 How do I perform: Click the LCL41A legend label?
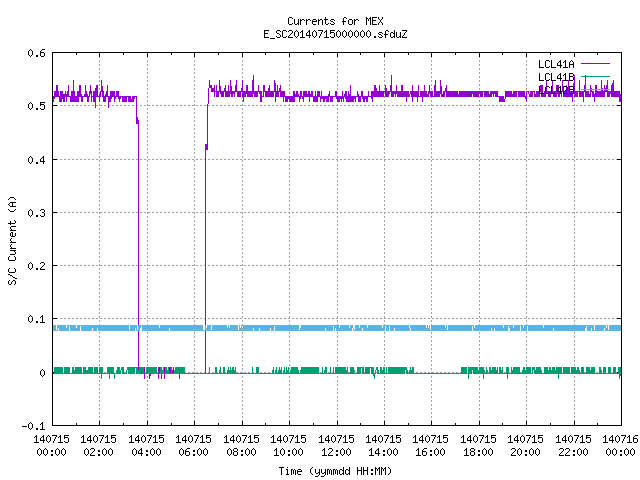556,64
